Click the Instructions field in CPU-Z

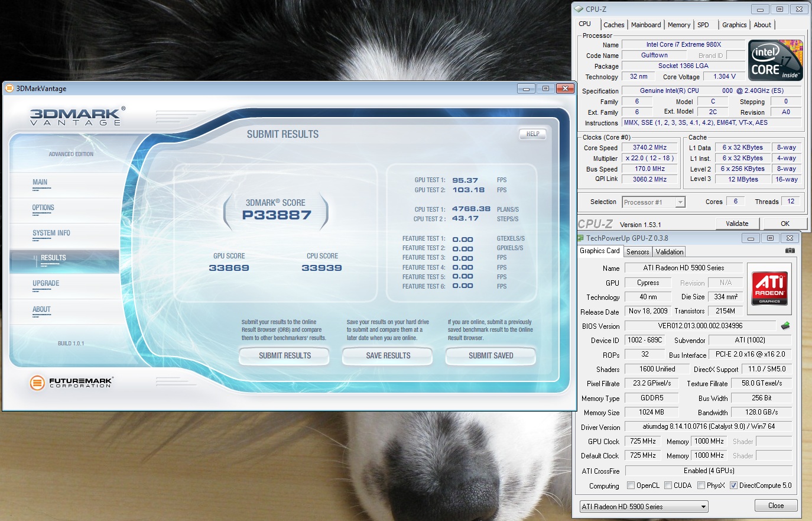tap(712, 122)
